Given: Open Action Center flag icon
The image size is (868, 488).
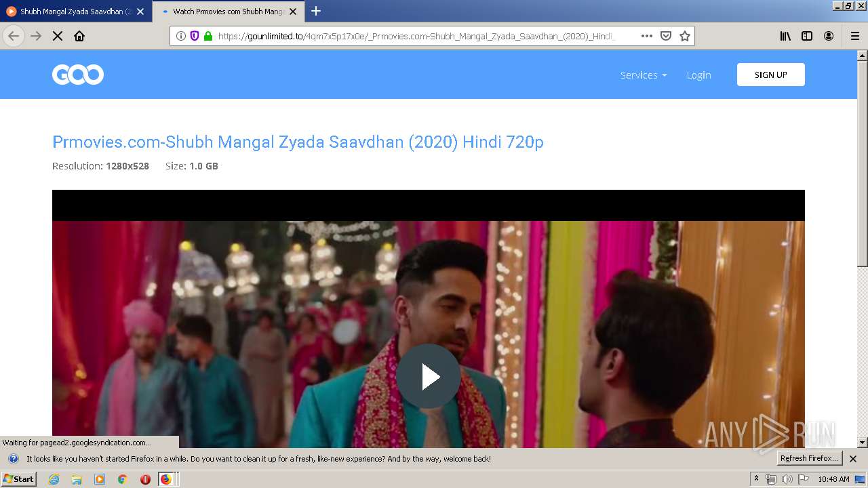Looking at the screenshot, I should pos(803,479).
